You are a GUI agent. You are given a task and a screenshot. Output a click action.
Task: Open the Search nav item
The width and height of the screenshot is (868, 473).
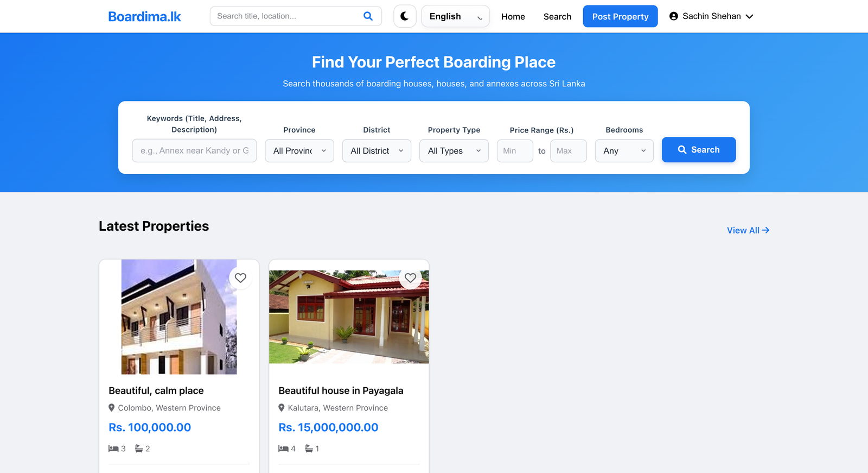click(x=557, y=16)
